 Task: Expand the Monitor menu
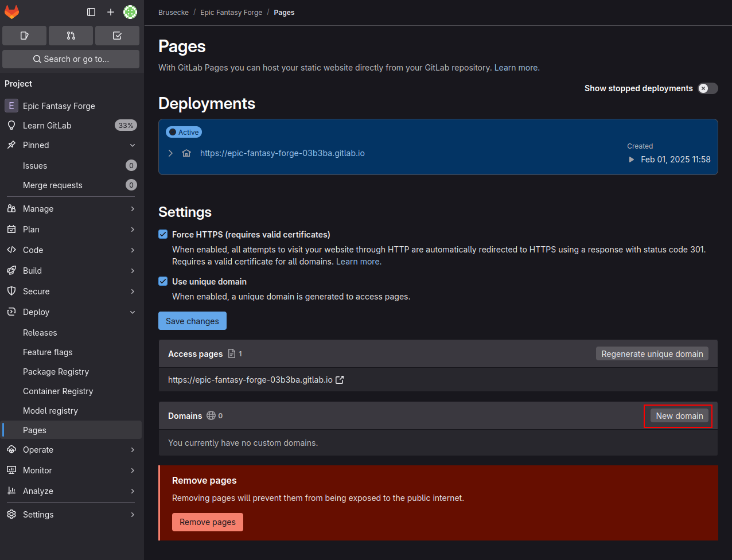[72, 470]
